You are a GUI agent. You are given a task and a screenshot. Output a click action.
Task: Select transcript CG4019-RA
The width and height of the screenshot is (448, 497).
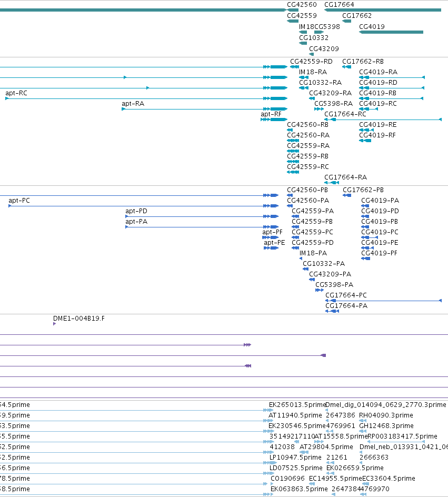[378, 72]
